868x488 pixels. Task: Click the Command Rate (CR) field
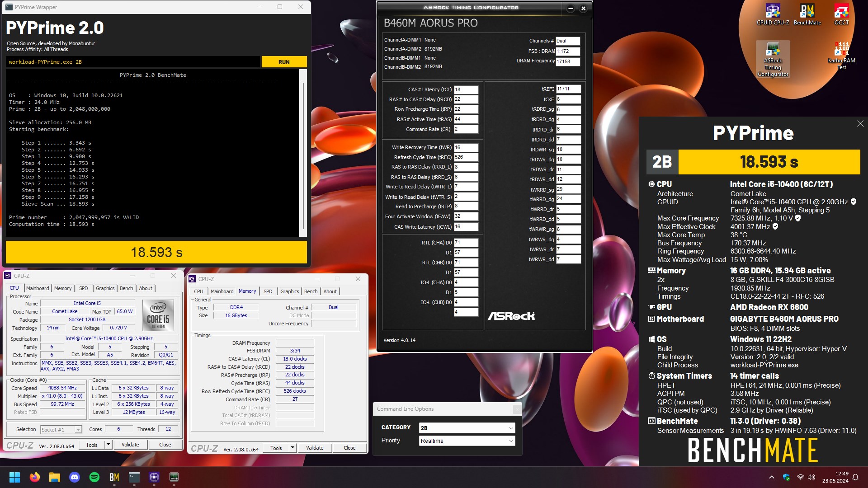pos(466,129)
